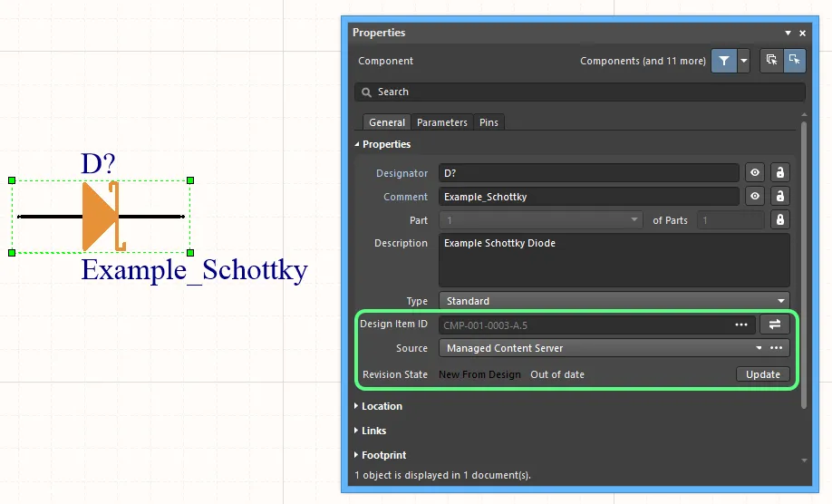Open the Properties panel options dropdown arrow

[788, 33]
